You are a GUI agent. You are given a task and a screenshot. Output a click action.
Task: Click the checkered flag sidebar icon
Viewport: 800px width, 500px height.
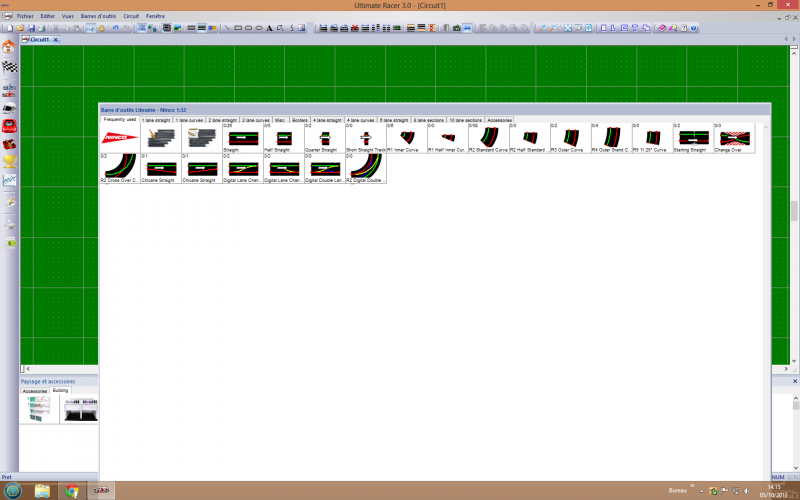(x=9, y=67)
